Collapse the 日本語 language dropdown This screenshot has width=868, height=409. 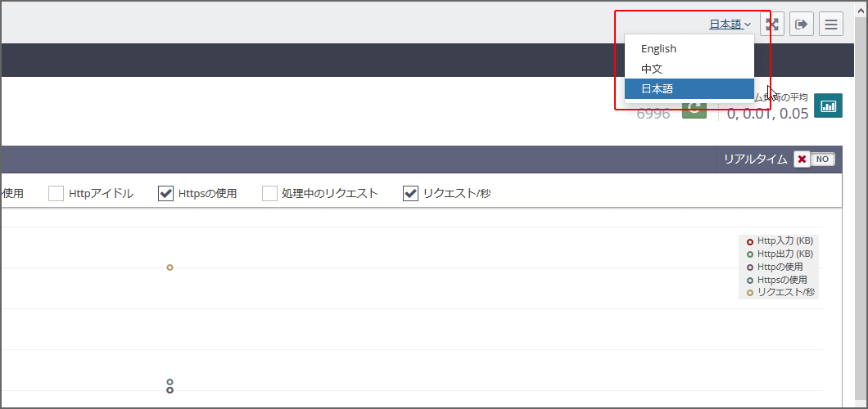pyautogui.click(x=730, y=25)
